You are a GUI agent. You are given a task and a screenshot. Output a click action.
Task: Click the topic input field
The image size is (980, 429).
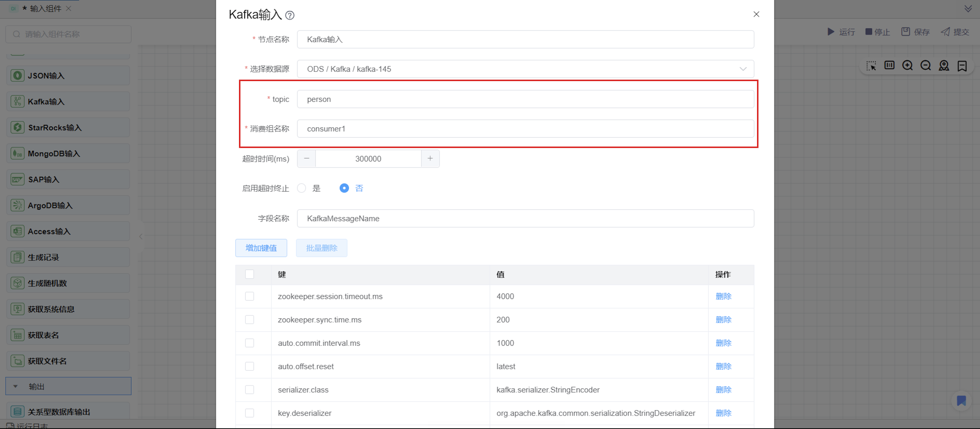[x=525, y=99]
